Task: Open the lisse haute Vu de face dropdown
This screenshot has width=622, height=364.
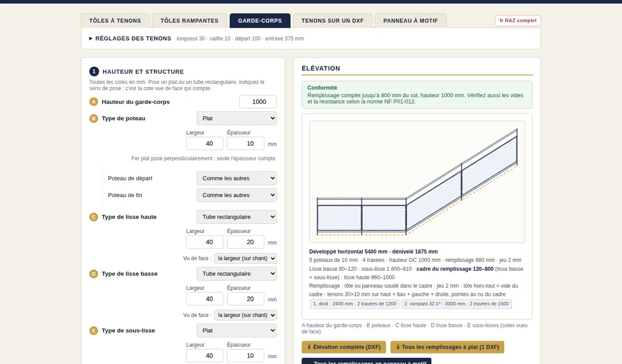Action: 245,258
